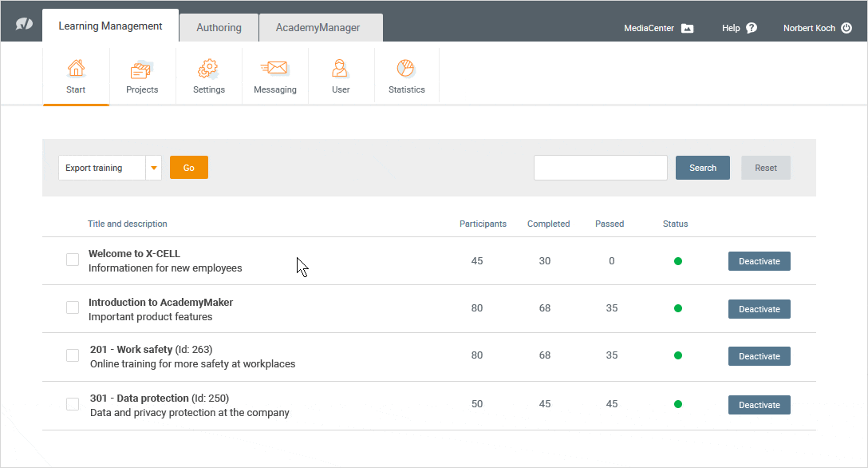
Task: Sort by Passed column header
Action: click(x=610, y=224)
